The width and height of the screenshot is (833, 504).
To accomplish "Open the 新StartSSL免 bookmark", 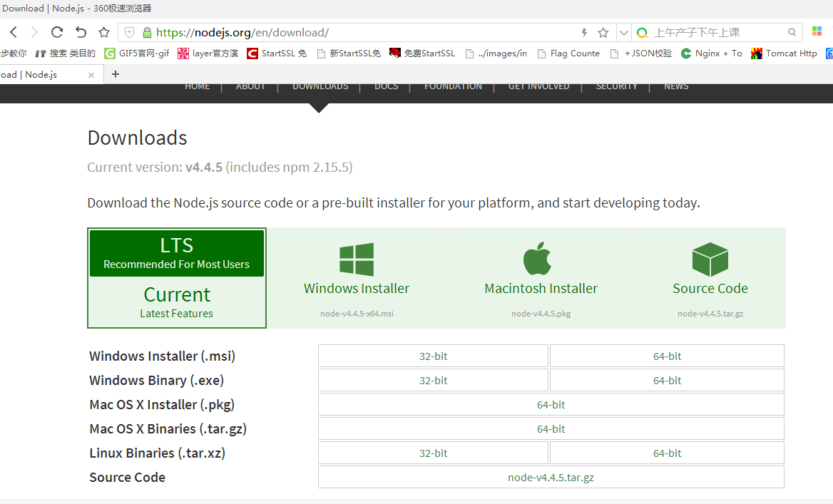I will point(349,53).
